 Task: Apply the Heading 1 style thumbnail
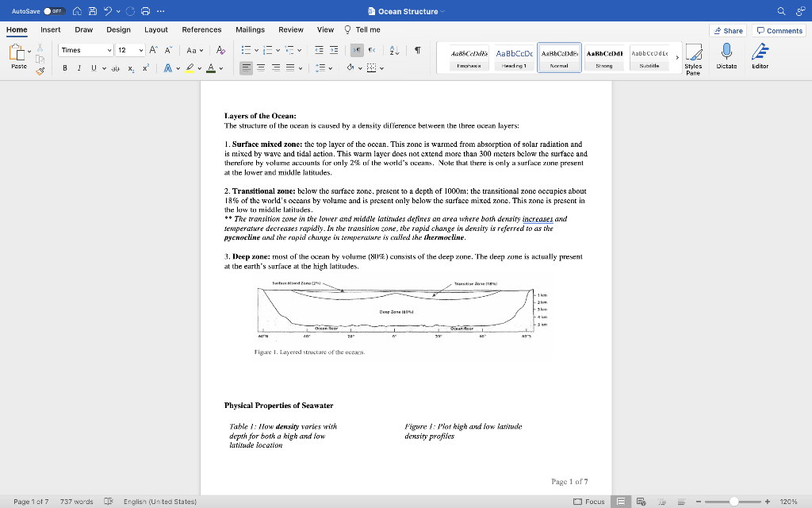pos(514,57)
